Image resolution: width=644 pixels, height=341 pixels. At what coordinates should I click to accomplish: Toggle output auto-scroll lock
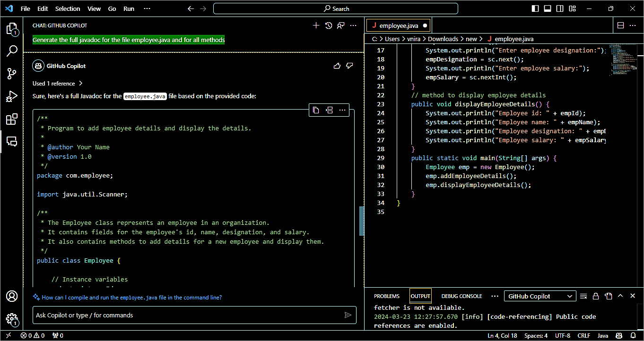tap(596, 296)
